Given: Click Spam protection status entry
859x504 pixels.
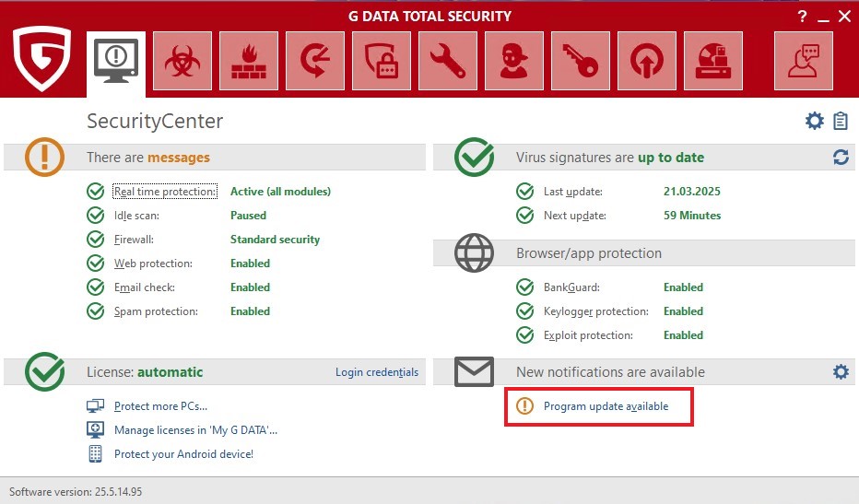Looking at the screenshot, I should click(156, 311).
